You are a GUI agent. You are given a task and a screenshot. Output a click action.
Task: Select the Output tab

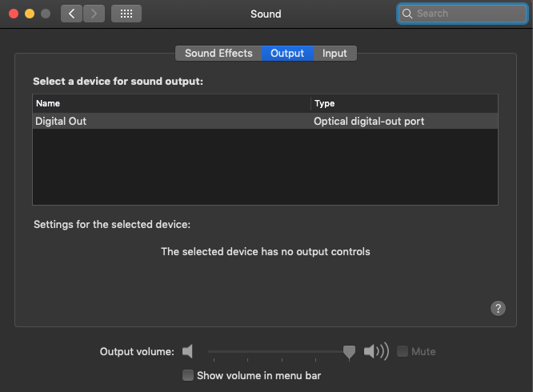pyautogui.click(x=287, y=54)
